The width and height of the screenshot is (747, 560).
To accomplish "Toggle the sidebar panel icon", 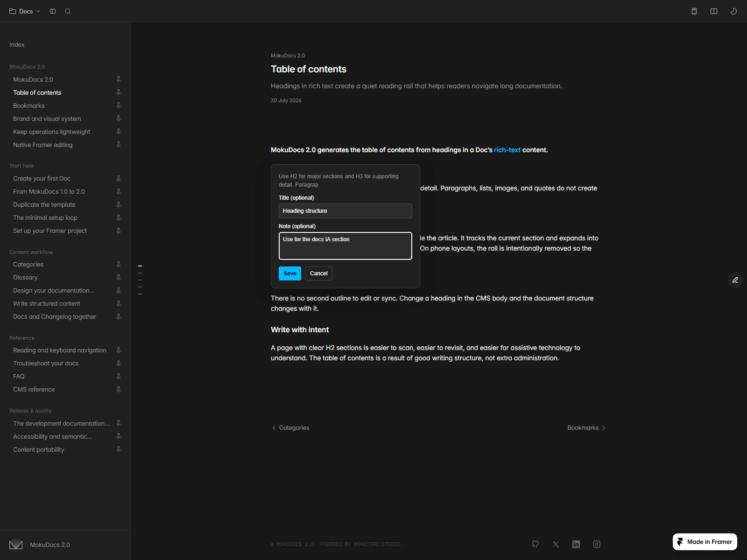I will point(53,11).
